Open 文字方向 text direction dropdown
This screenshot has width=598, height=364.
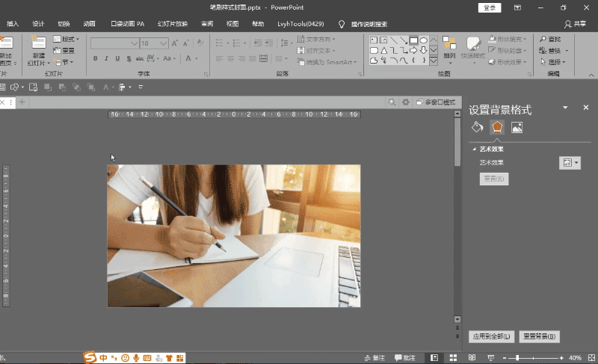tap(316, 39)
